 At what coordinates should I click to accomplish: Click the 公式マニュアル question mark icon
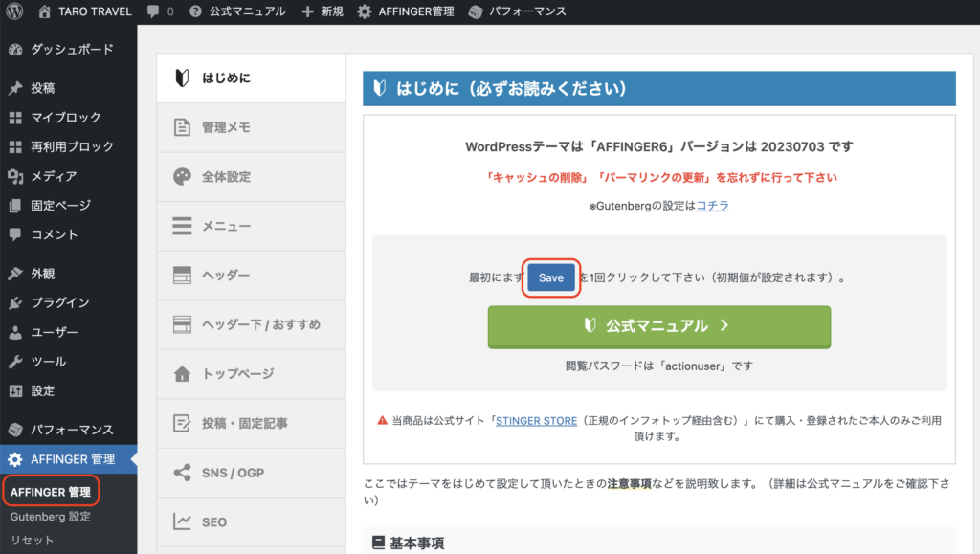[x=195, y=11]
